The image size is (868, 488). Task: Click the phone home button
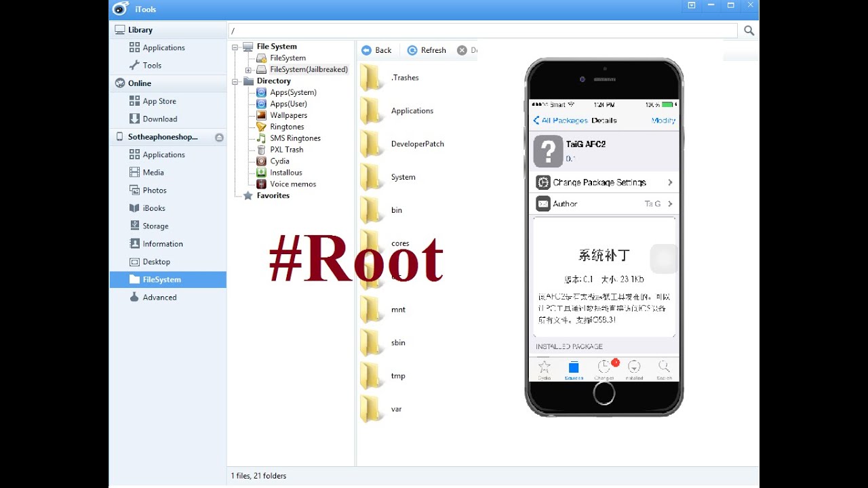coord(604,393)
